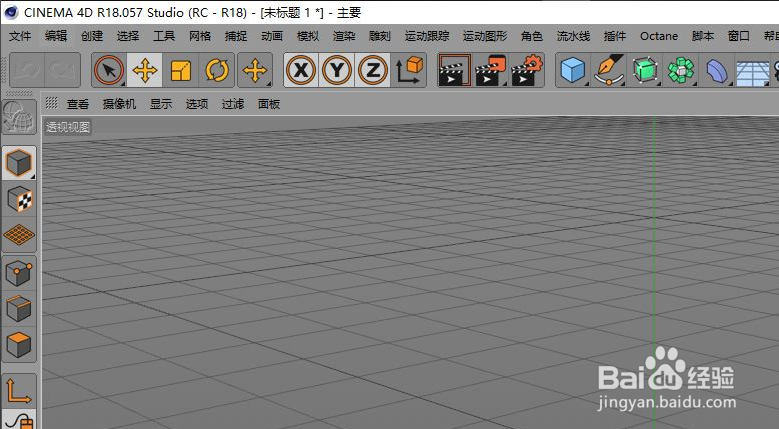Switch to Points mode

pyautogui.click(x=19, y=273)
